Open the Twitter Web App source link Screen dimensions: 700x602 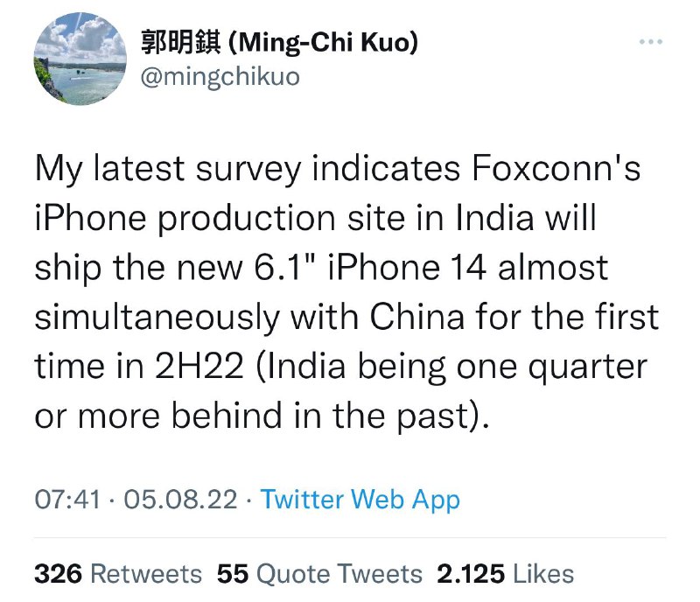click(360, 500)
